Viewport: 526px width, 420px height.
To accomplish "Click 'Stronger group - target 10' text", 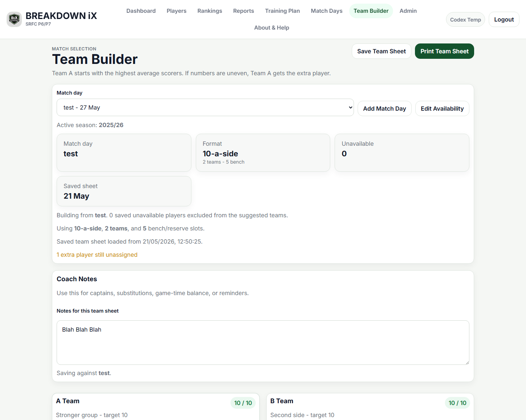I will 92,415.
